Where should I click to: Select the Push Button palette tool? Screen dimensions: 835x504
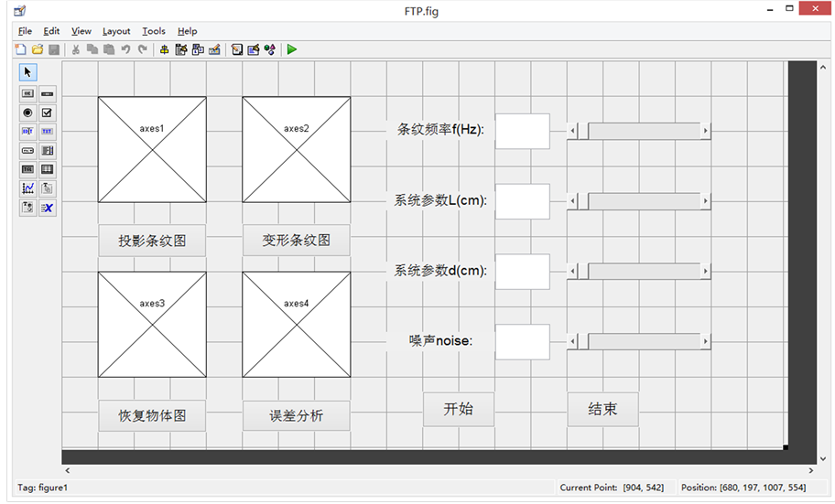27,93
